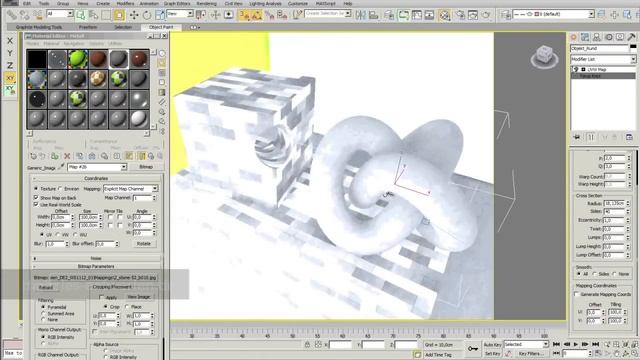The image size is (640, 360).
Task: Open the Material Editor toolbar icon
Action: 444,16
